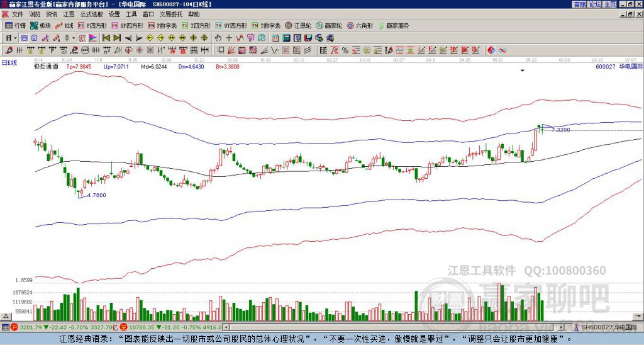Open the 六角形 hexagon tool
Screen dimensions: 644x345
pos(360,25)
